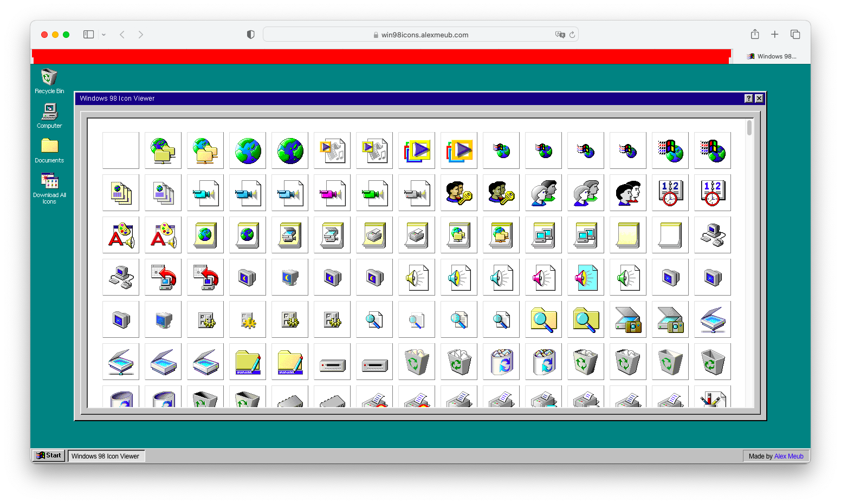Open the Computer desktop icon
This screenshot has height=504, width=841.
[x=49, y=115]
